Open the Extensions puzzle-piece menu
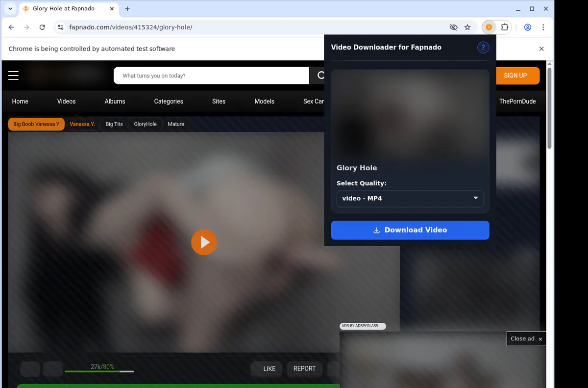Viewport: 588px width, 388px height. click(505, 27)
